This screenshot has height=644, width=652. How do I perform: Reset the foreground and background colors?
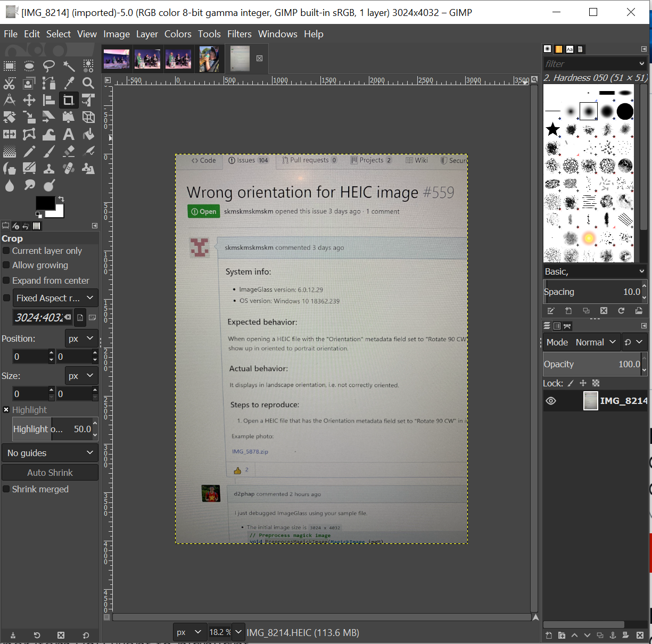(38, 214)
